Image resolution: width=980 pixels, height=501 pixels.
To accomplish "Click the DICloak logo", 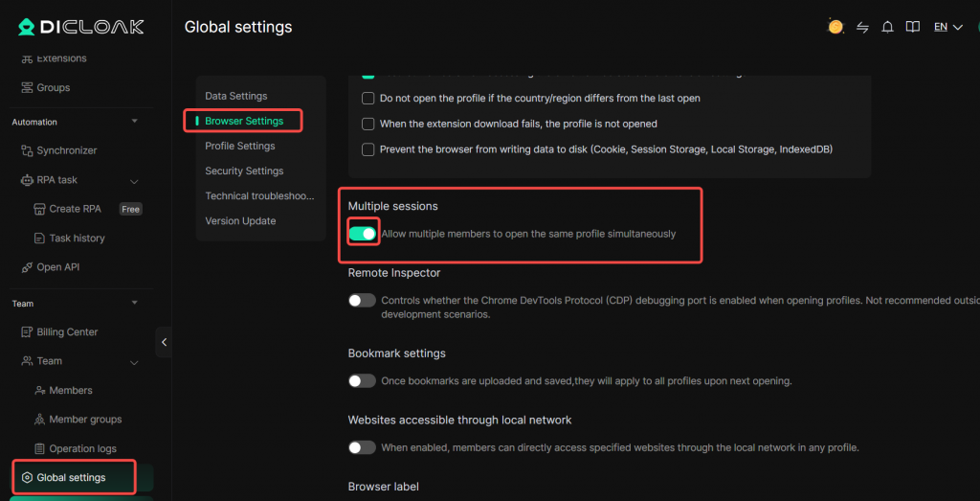I will tap(80, 27).
